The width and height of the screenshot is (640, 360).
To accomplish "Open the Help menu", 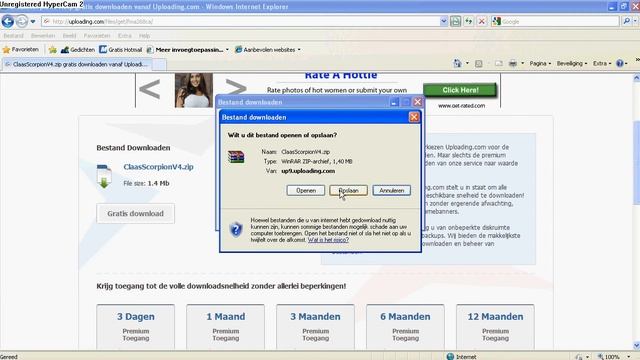I will click(144, 36).
